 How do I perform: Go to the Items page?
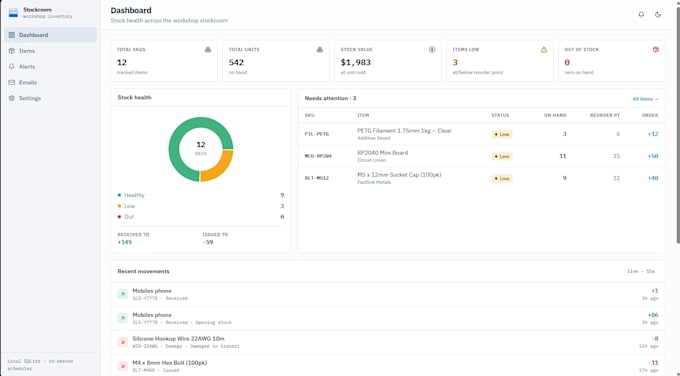(x=51, y=51)
